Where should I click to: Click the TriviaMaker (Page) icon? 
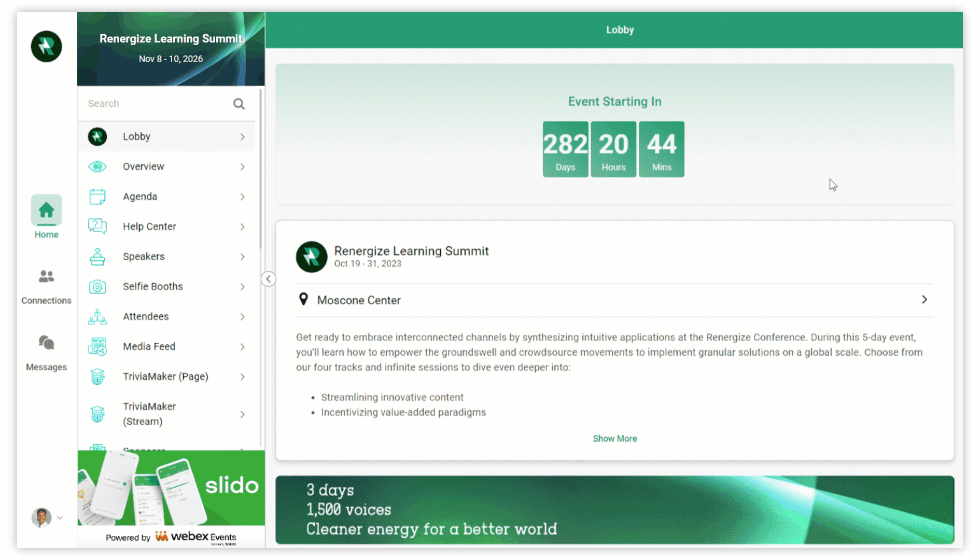tap(97, 376)
